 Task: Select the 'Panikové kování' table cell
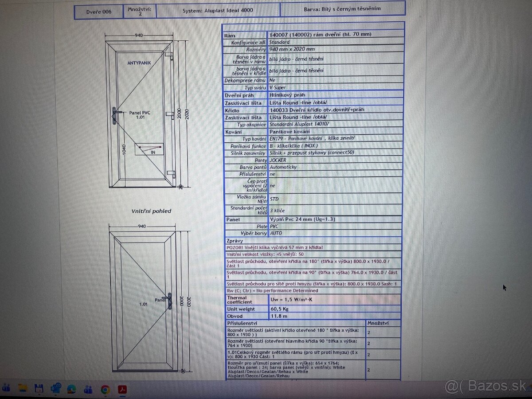287,132
